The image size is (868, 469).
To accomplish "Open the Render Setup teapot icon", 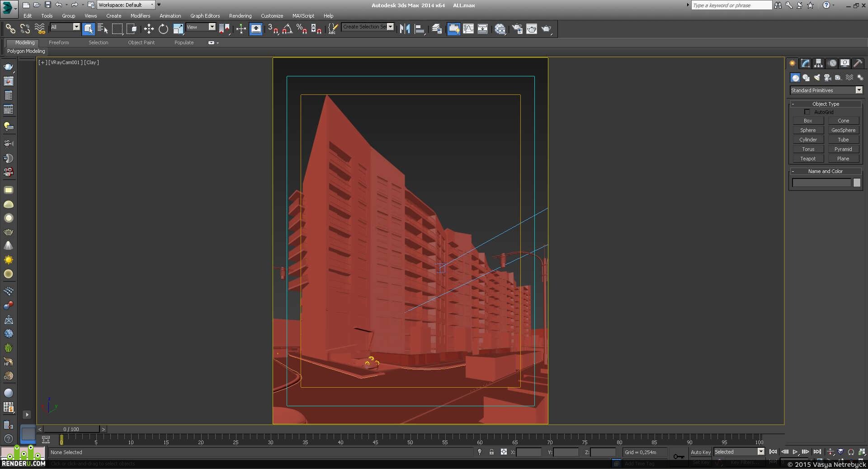I will [x=517, y=29].
